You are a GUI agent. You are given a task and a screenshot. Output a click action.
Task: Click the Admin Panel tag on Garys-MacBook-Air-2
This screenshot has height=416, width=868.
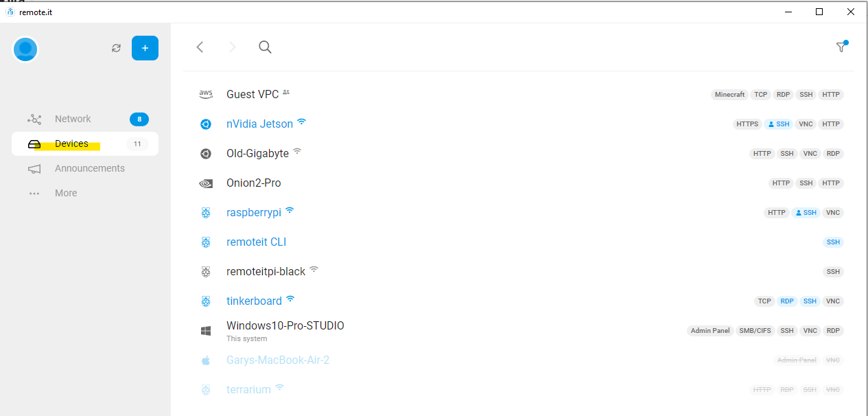tap(797, 360)
